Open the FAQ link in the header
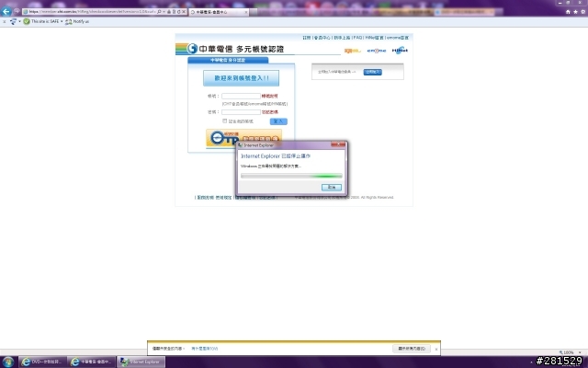 point(357,38)
